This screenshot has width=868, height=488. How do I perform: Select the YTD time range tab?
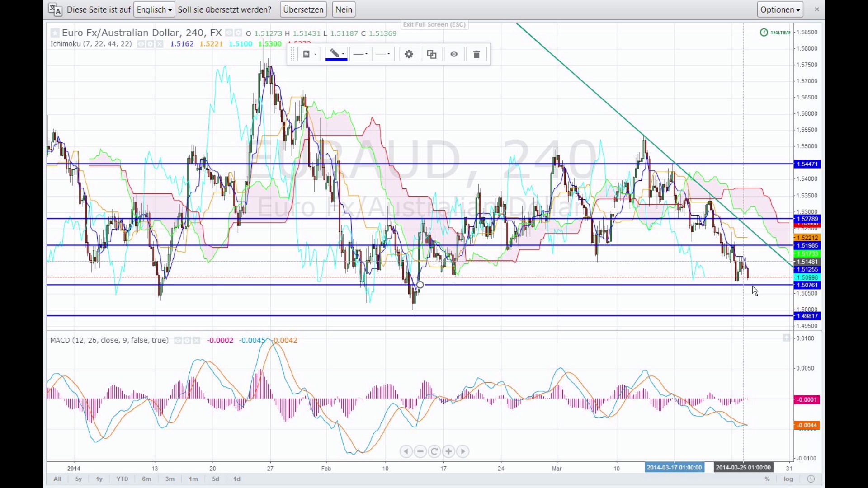122,479
